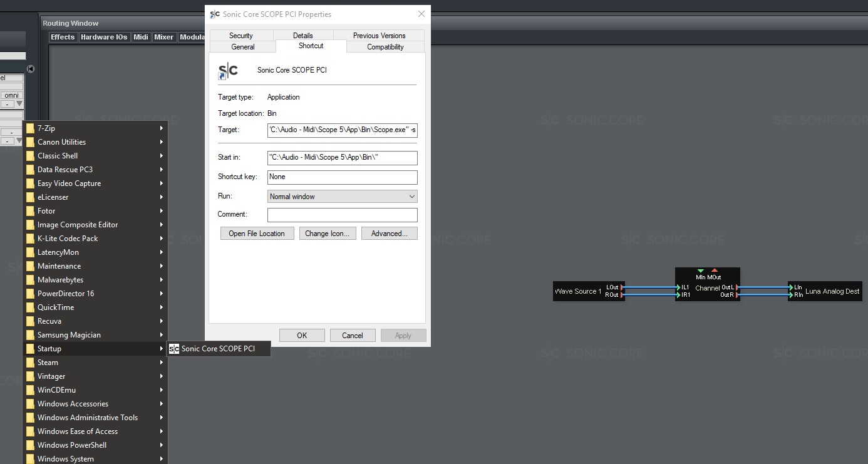Click the Open File Location button
The height and width of the screenshot is (464, 868).
257,234
